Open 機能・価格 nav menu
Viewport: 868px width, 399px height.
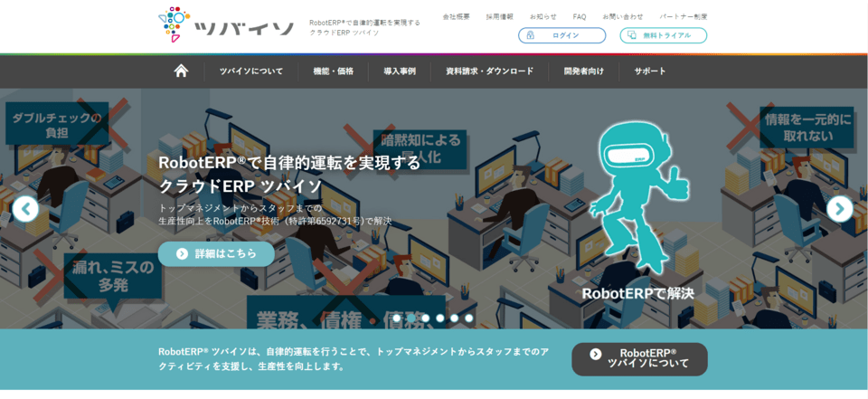(334, 71)
